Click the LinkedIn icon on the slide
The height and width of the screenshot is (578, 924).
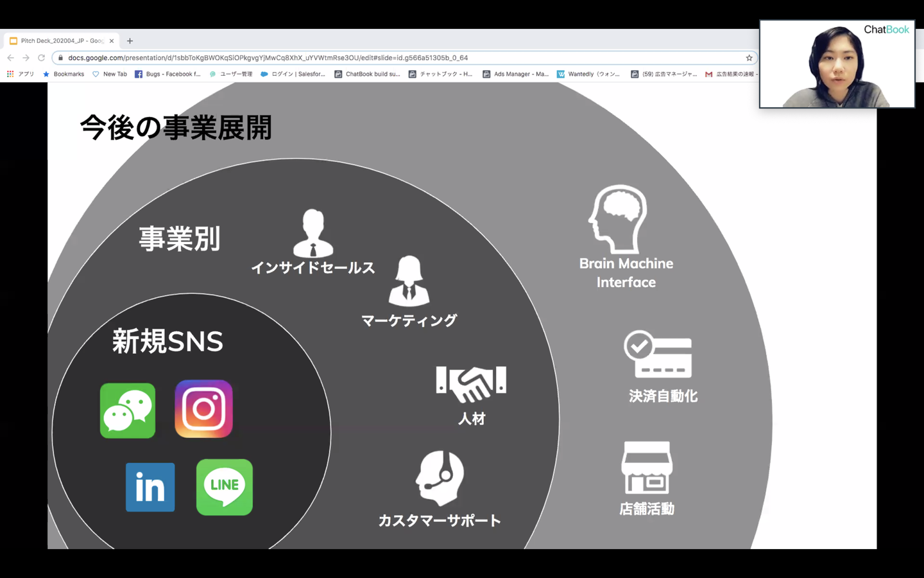(150, 487)
